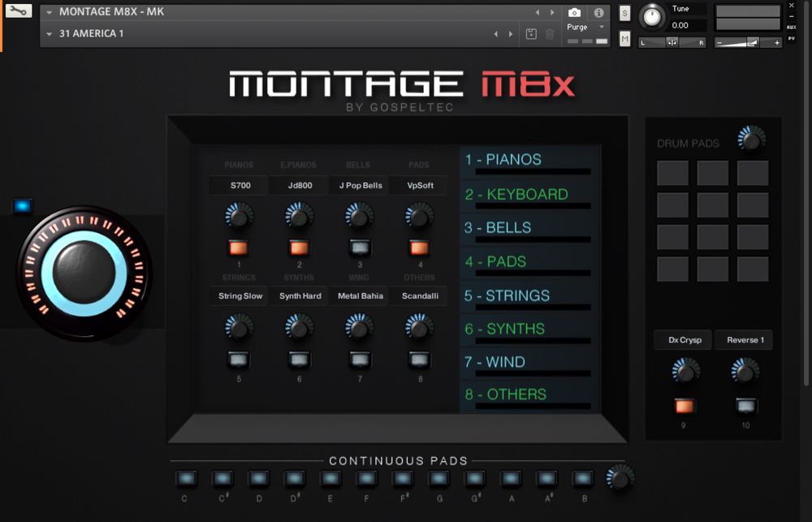Screen dimensions: 812x522
Task: Hit the top-left drum pad
Action: tap(672, 173)
